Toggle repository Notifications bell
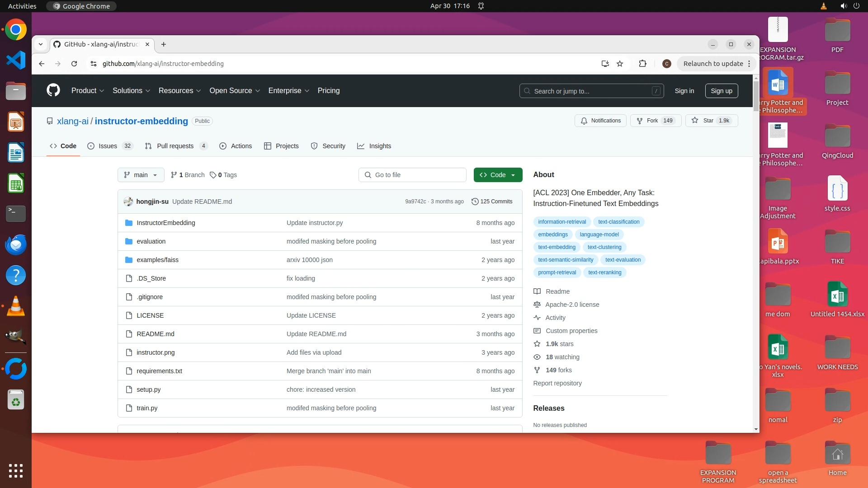Image resolution: width=868 pixels, height=488 pixels. click(600, 121)
